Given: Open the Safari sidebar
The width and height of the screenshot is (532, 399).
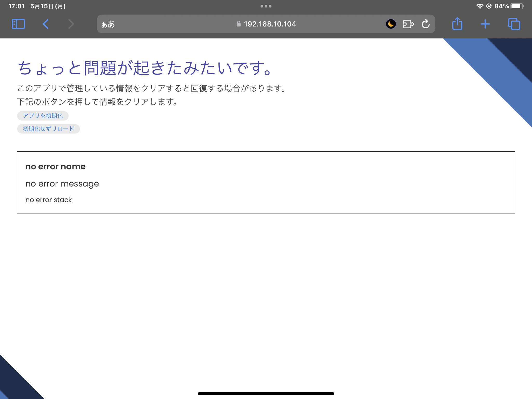Looking at the screenshot, I should (18, 24).
